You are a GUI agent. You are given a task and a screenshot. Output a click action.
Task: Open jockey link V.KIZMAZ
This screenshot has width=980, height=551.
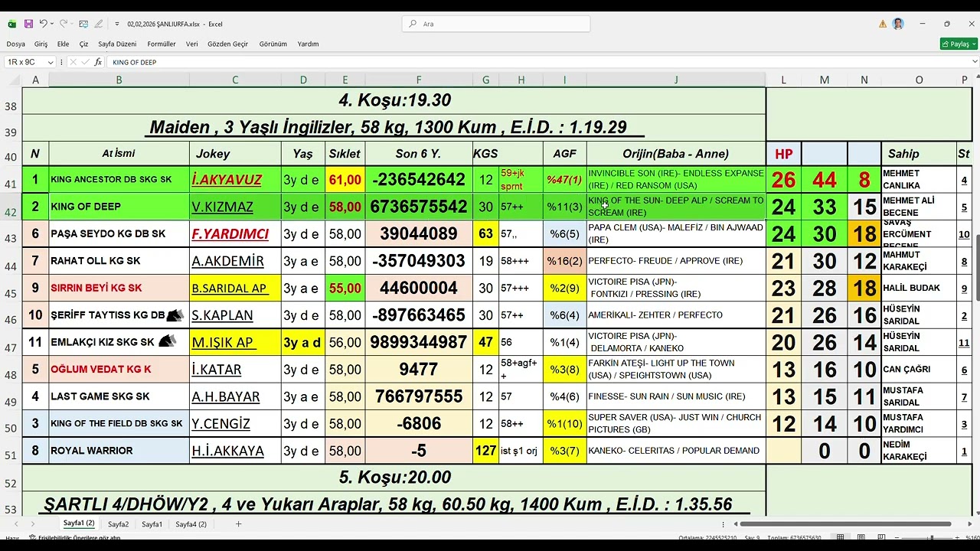point(222,207)
